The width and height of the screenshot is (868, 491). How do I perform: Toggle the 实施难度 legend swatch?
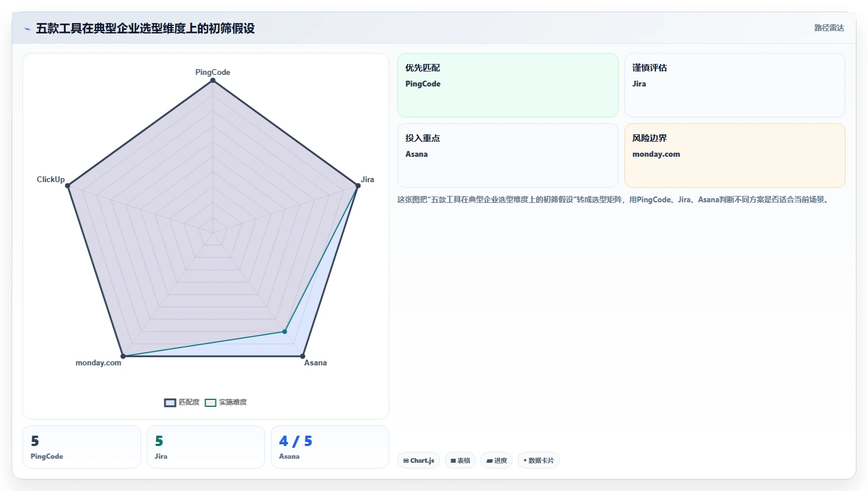click(x=210, y=402)
